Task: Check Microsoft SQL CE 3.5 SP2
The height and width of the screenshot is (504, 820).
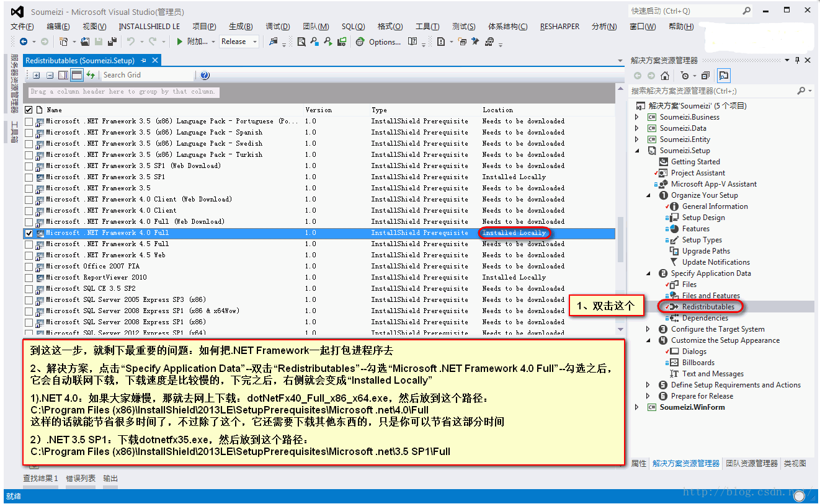Action: click(x=29, y=289)
